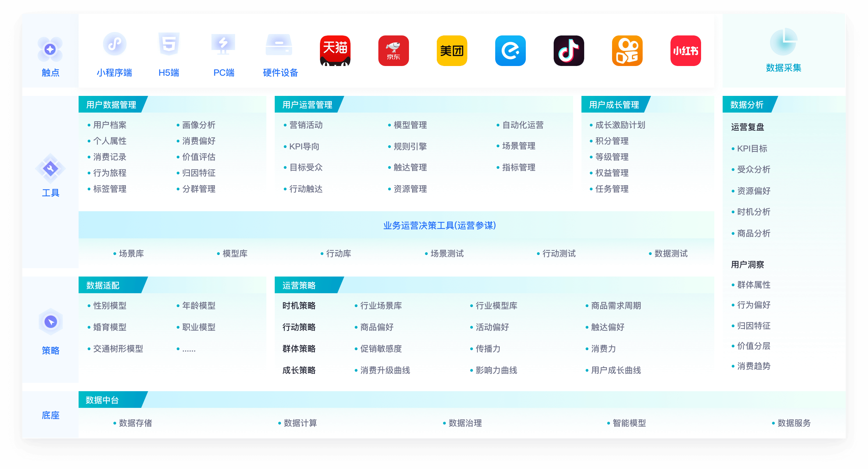Click the 业务运营决策工具(运营参谋) banner
The height and width of the screenshot is (469, 868).
439,225
